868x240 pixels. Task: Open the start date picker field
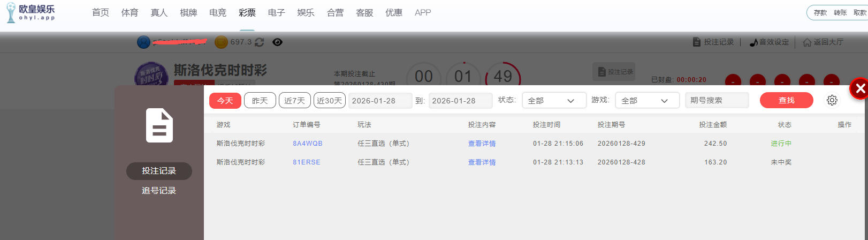(x=380, y=101)
